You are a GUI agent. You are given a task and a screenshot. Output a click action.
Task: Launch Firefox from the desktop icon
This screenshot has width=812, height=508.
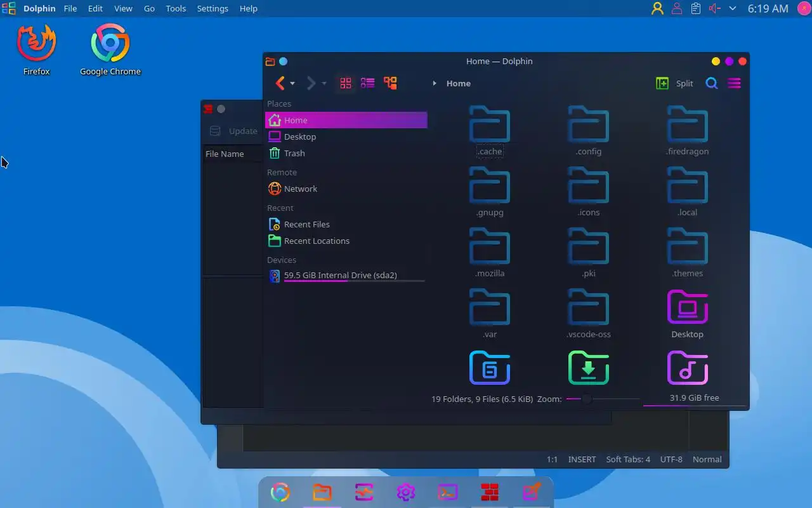pyautogui.click(x=37, y=50)
